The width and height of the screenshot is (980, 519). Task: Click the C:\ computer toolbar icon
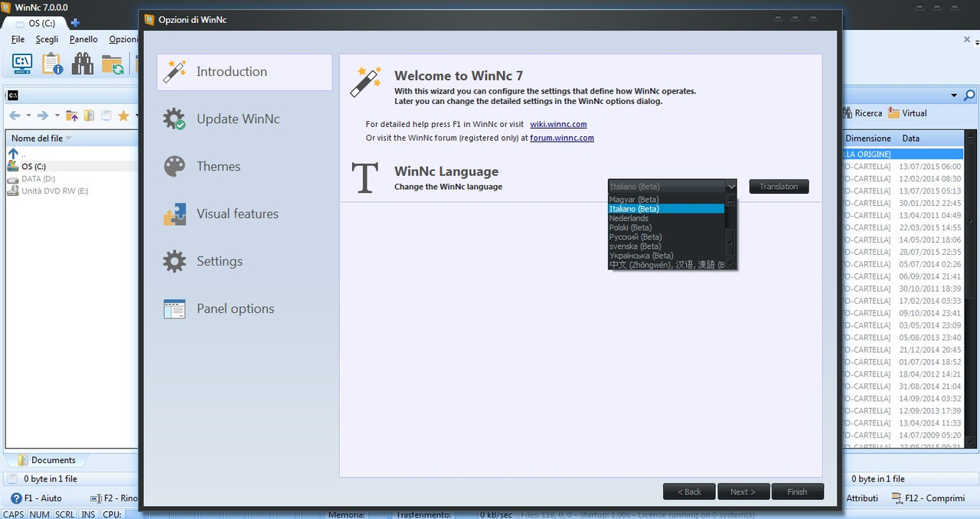point(22,64)
